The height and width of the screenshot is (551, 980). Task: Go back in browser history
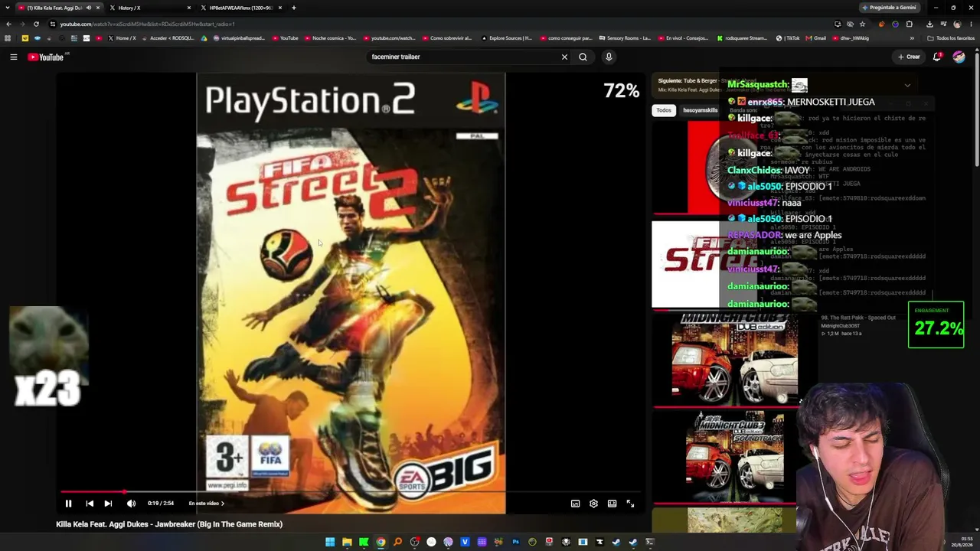[x=8, y=24]
